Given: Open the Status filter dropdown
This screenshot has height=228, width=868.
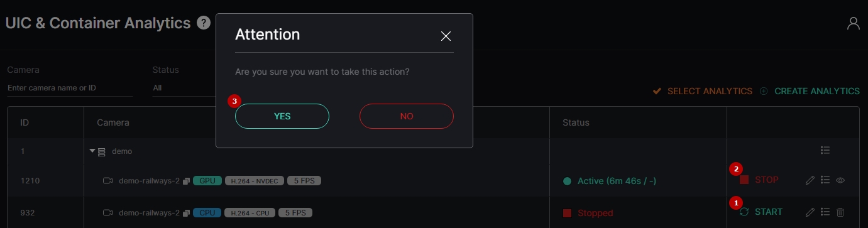Looking at the screenshot, I should (184, 88).
